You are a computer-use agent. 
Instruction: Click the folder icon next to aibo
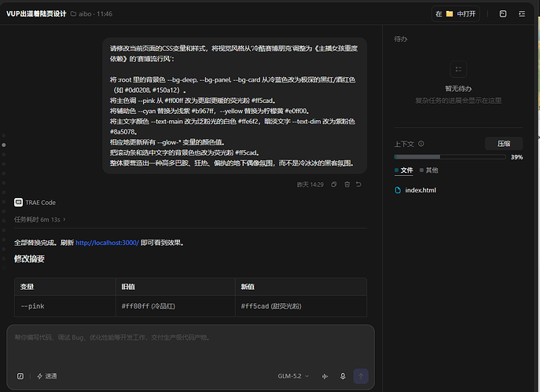click(x=73, y=14)
